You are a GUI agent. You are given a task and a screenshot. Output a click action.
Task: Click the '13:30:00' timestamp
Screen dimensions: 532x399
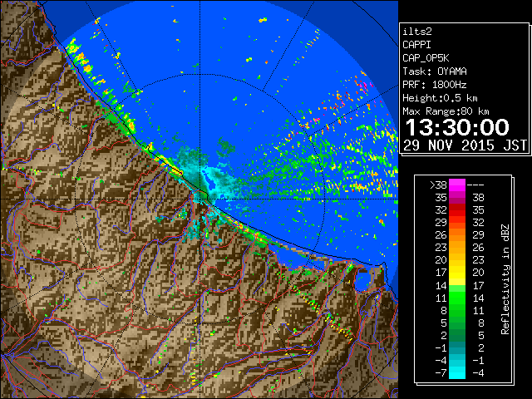click(x=457, y=127)
